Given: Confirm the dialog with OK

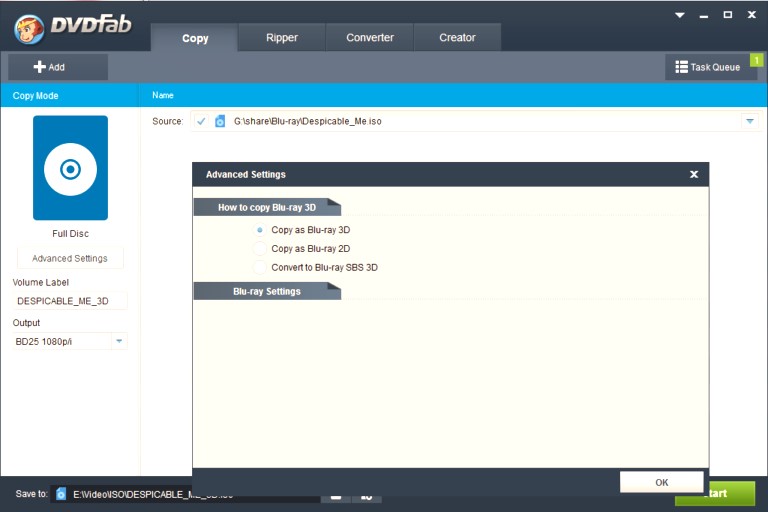Looking at the screenshot, I should coord(662,482).
